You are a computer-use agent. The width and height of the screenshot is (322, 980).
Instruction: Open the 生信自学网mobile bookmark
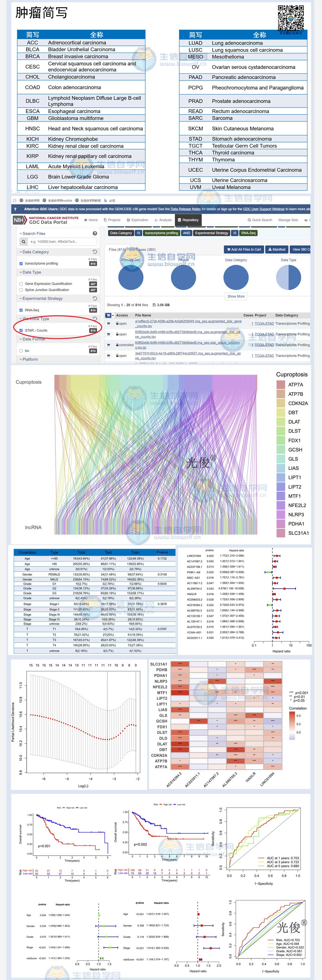click(x=57, y=200)
